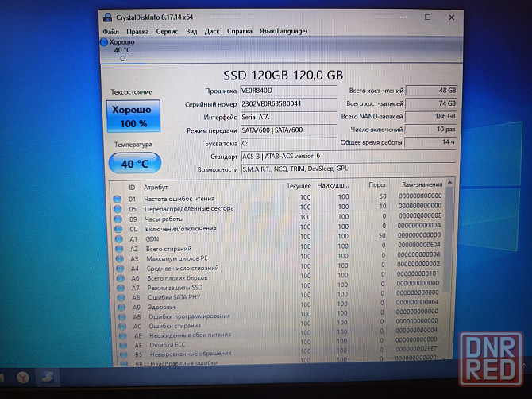The image size is (532, 399).
Task: Click the SSD 120GB 120,0 GB drive title
Action: click(x=283, y=75)
